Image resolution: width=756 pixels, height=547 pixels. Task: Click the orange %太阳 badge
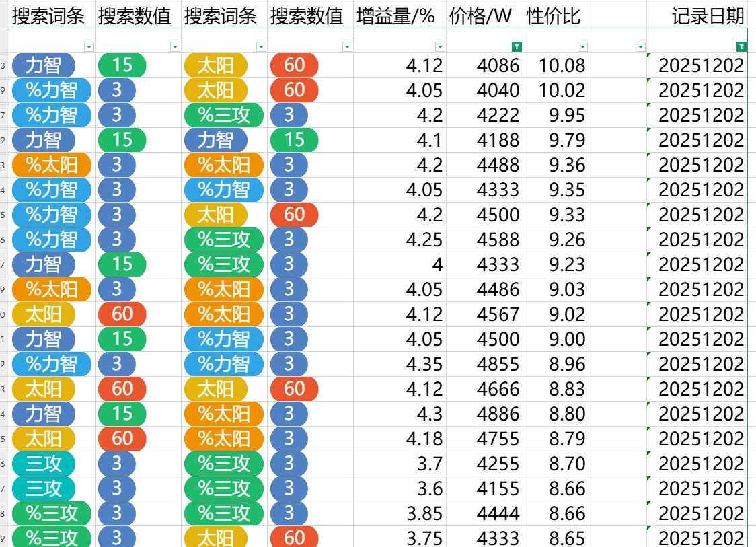click(x=44, y=165)
